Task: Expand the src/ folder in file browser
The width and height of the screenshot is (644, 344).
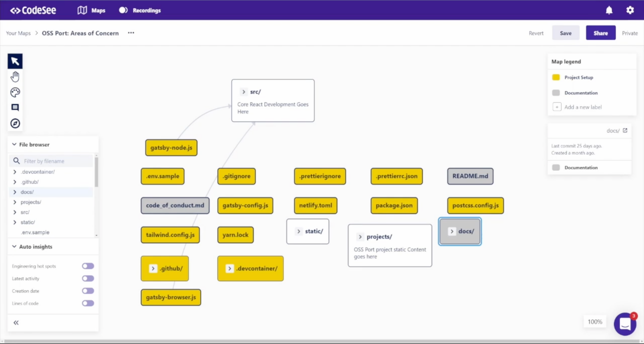Action: (15, 212)
